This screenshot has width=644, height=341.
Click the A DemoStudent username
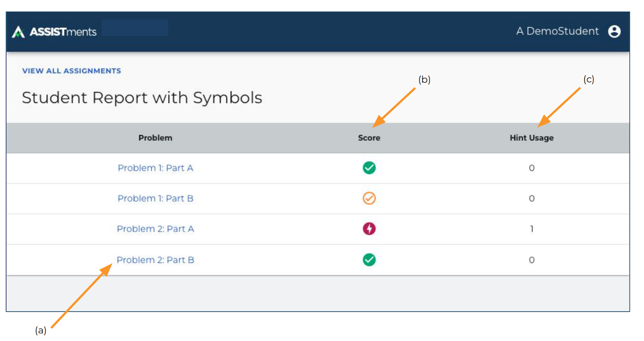click(x=557, y=31)
